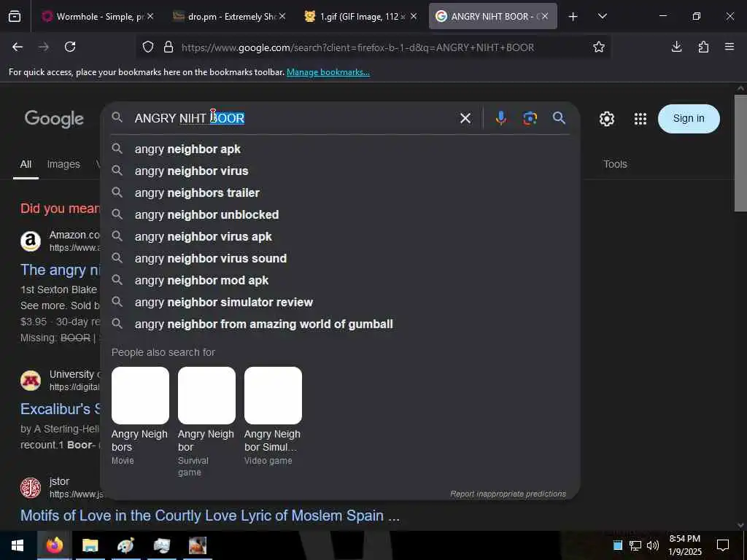
Task: Open Angry Neighbor Survival game thumbnail
Action: [x=206, y=395]
